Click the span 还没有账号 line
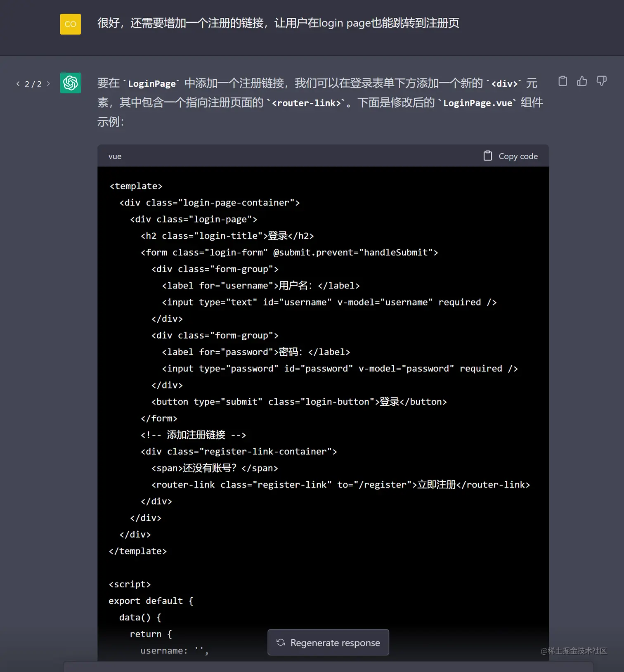This screenshot has width=624, height=672. [215, 468]
